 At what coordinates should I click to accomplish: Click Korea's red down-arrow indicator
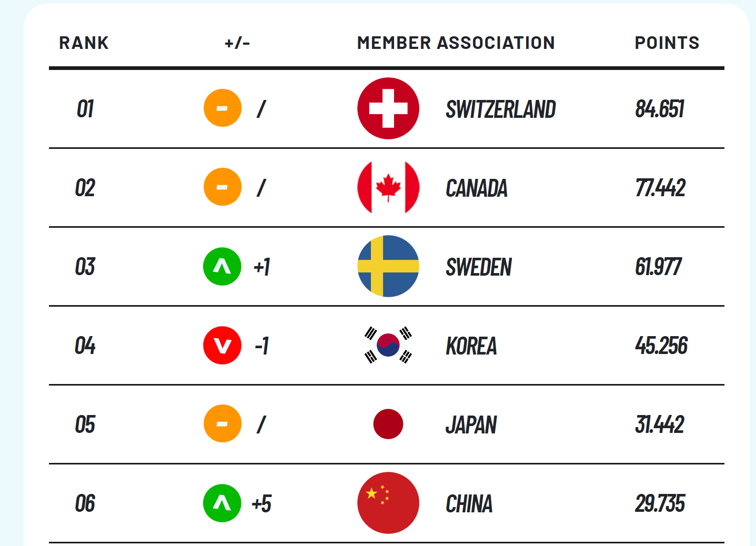pos(223,346)
